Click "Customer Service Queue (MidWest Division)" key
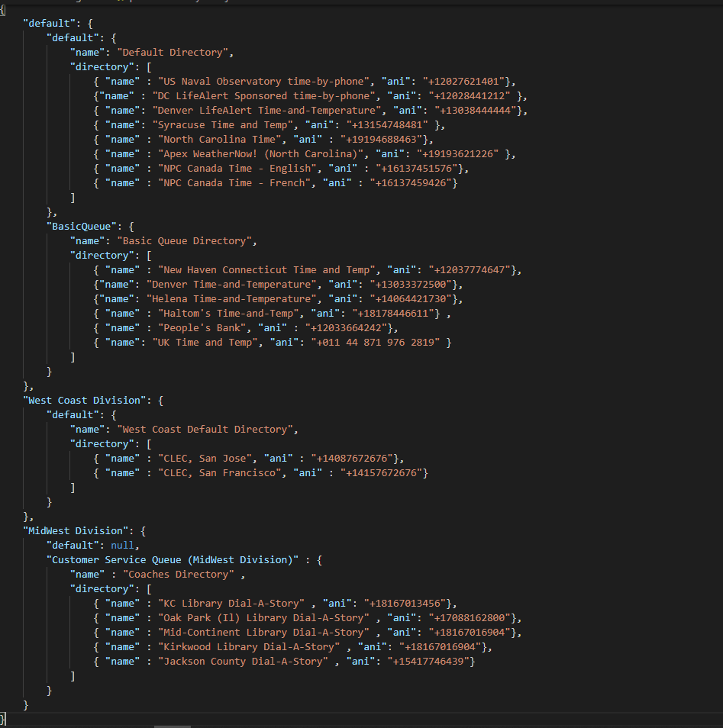Screen dimensions: 723x728 tap(173, 560)
